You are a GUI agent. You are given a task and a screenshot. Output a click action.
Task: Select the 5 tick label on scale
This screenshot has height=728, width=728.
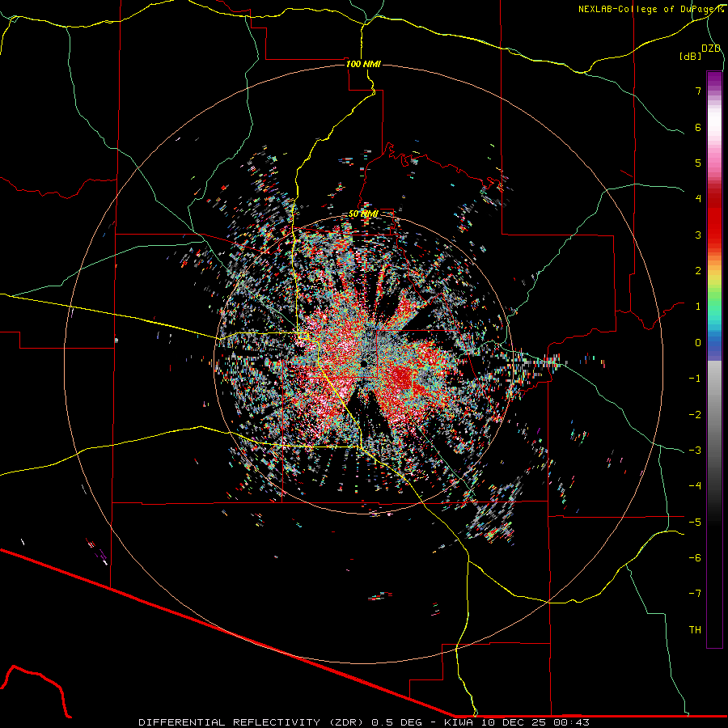(x=698, y=163)
